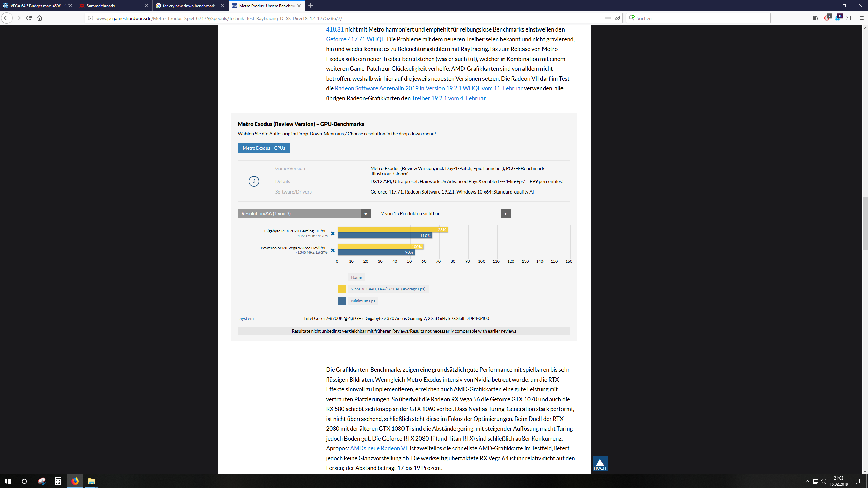
Task: Select the Metro Exodus: Unsere Benchmarks tab
Action: (267, 6)
